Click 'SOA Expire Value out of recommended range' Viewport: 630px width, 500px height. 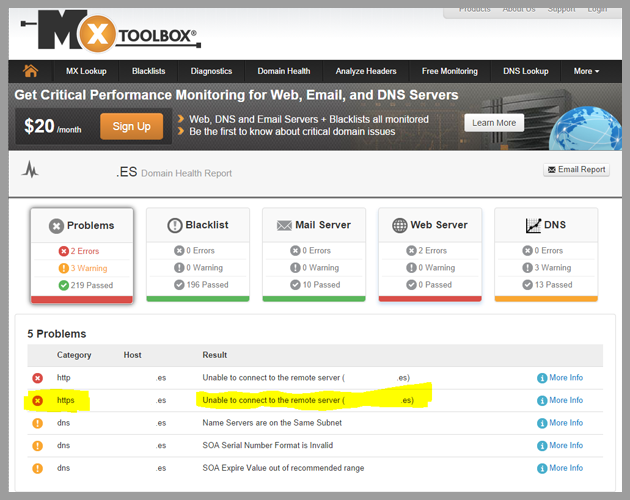pos(283,468)
